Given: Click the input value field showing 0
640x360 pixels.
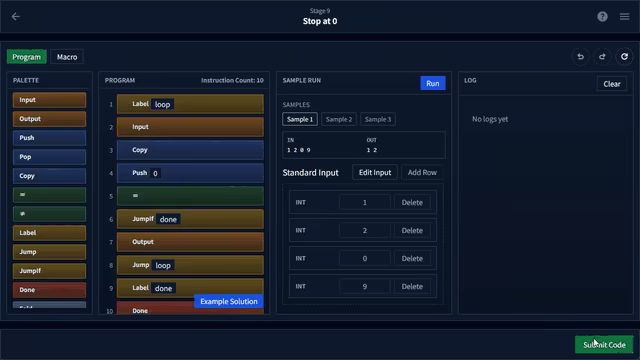Looking at the screenshot, I should point(364,258).
